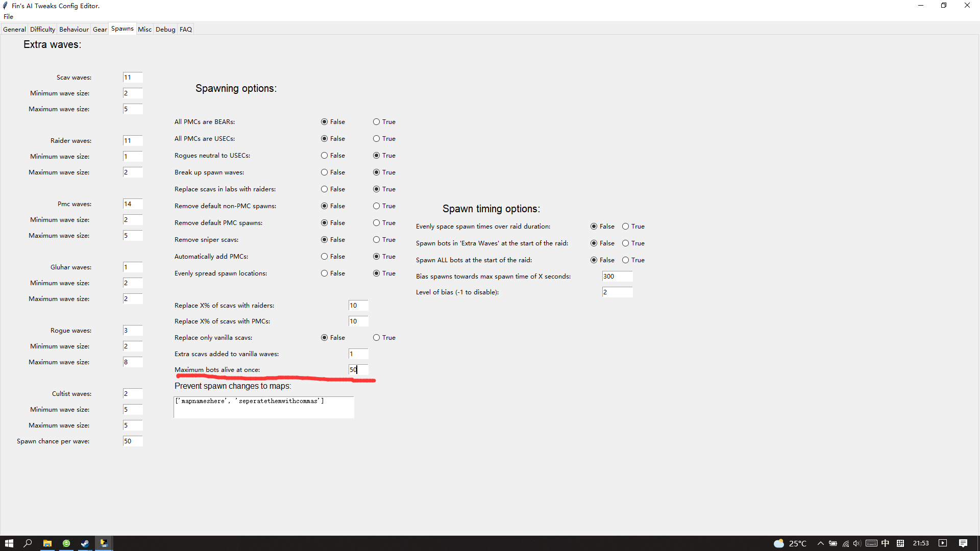Open File Explorer from the taskbar
980x551 pixels.
pos(47,543)
